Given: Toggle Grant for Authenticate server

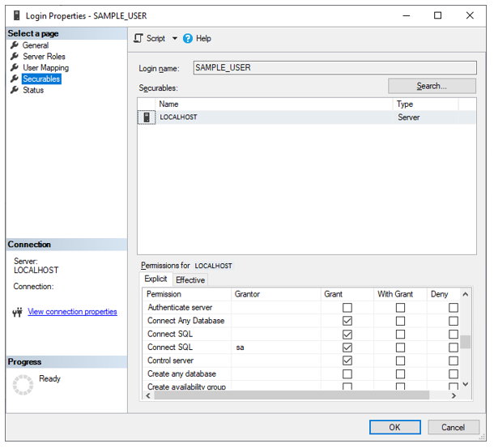Looking at the screenshot, I should (x=347, y=308).
